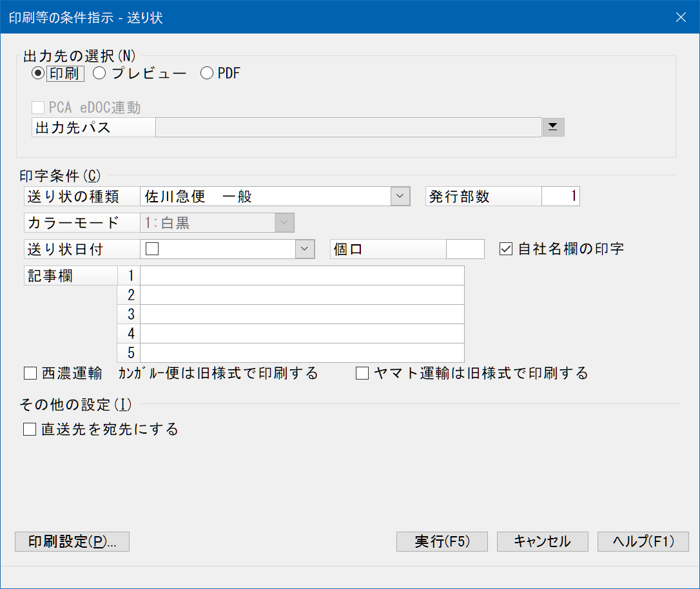Select the 印刷 output radio button
Screen dimensions: 700x589
pos(38,73)
